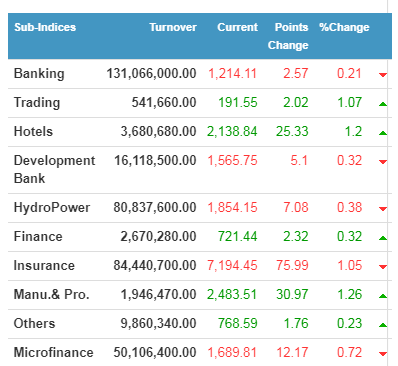Click the red down arrow in Banking row
The width and height of the screenshot is (398, 366).
pos(383,75)
